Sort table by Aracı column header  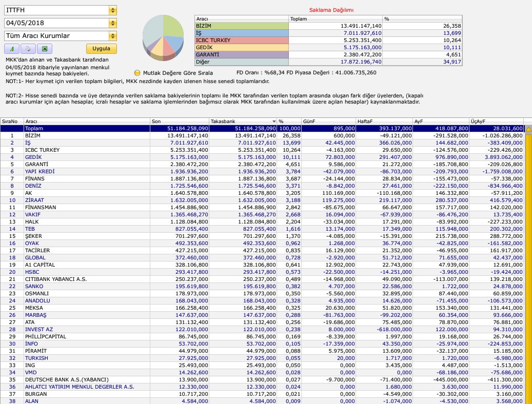click(x=87, y=122)
